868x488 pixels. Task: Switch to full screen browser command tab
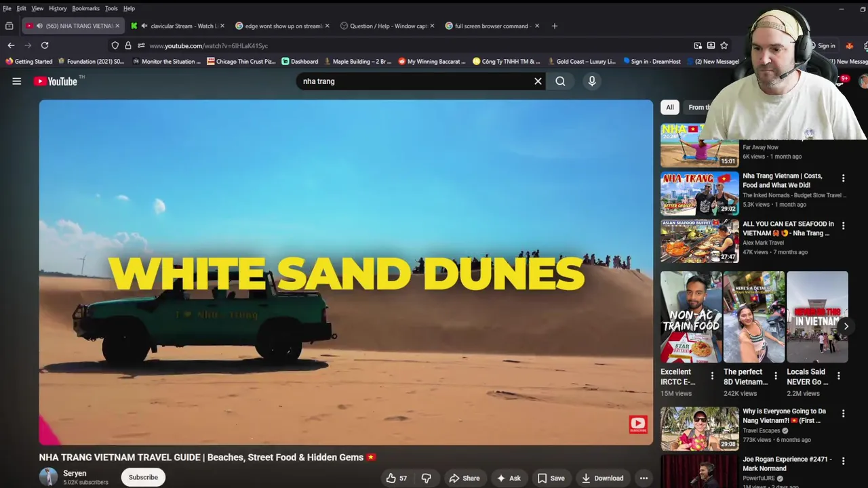pyautogui.click(x=491, y=26)
